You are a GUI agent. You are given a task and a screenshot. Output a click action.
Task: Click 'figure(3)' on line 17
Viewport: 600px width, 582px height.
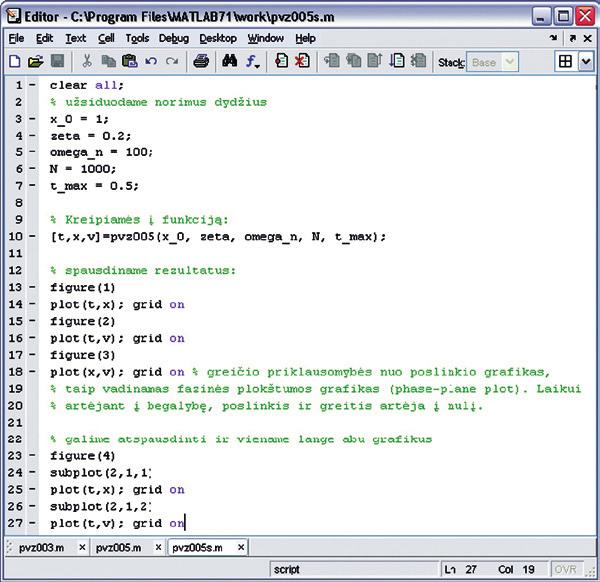[x=83, y=355]
